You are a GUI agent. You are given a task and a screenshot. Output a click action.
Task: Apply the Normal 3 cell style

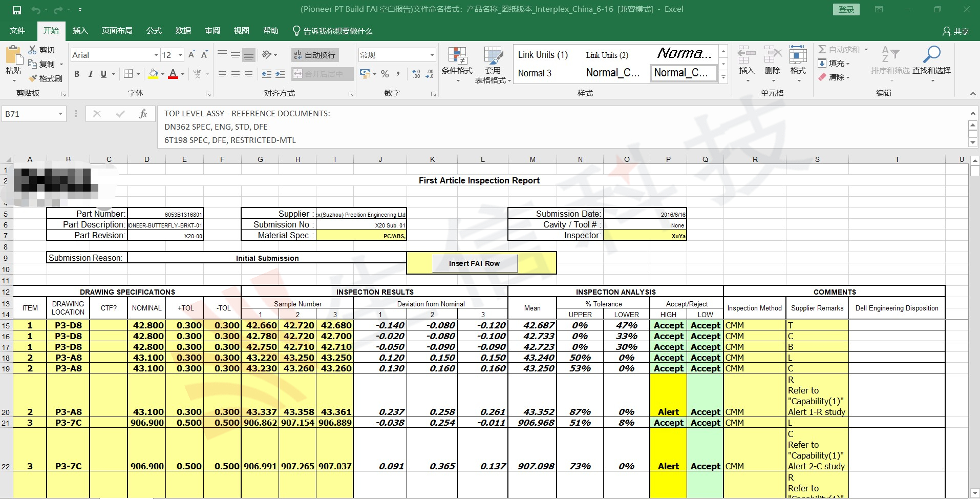(535, 73)
